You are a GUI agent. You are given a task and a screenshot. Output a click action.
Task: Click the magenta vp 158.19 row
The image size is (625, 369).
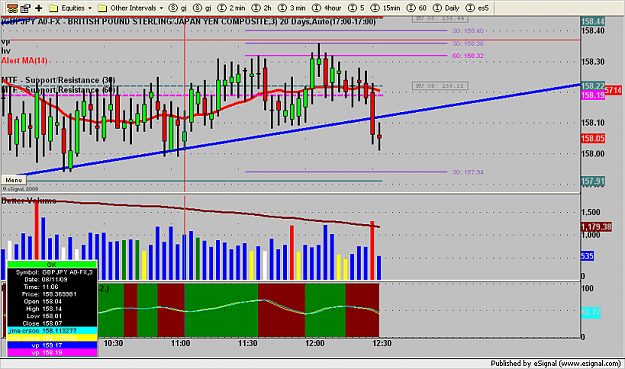pos(52,352)
